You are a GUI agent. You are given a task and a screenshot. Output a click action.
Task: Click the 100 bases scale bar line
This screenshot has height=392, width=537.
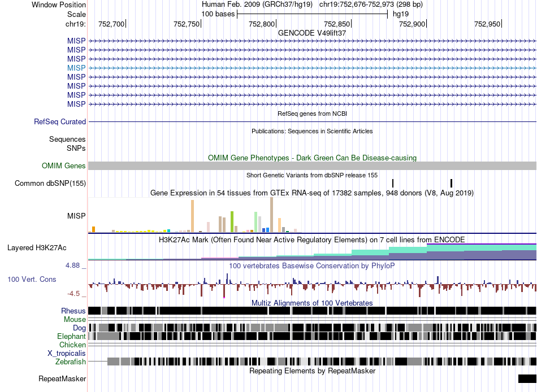[312, 14]
